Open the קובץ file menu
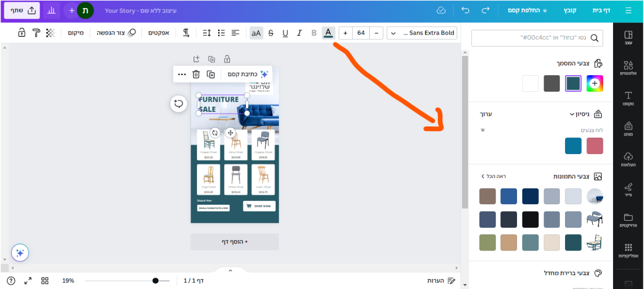Image resolution: width=644 pixels, height=289 pixels. (x=570, y=10)
